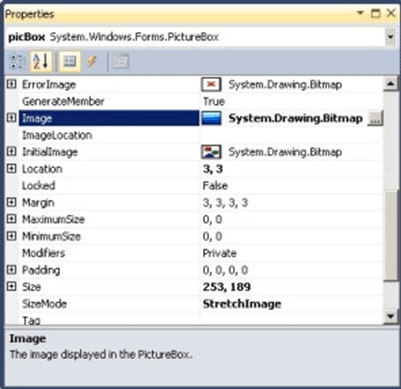Expand the InitialImage property
This screenshot has height=389, width=401.
click(x=12, y=152)
